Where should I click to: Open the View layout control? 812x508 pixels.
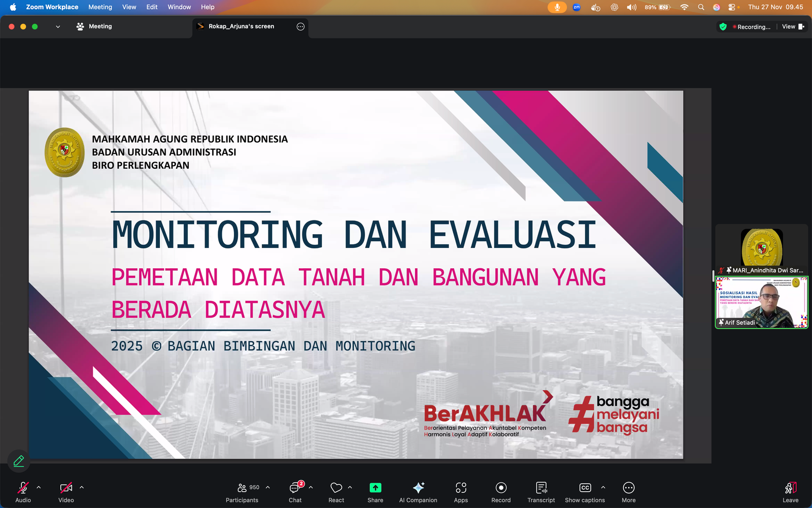click(790, 26)
